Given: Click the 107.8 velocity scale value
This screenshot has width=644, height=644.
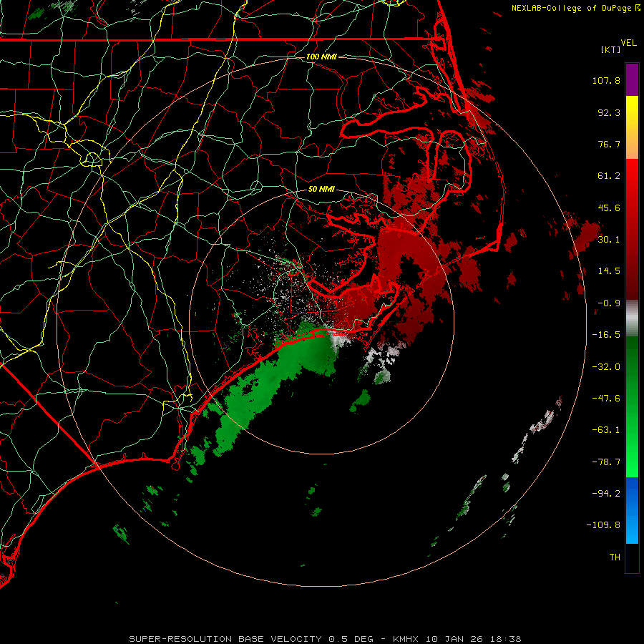Looking at the screenshot, I should point(606,80).
